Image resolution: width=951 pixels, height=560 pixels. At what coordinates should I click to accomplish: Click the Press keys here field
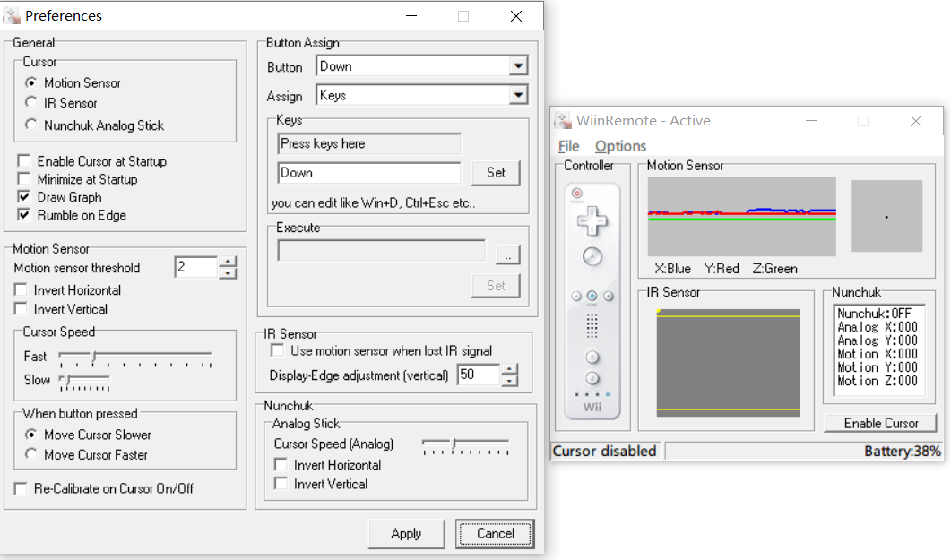[368, 143]
